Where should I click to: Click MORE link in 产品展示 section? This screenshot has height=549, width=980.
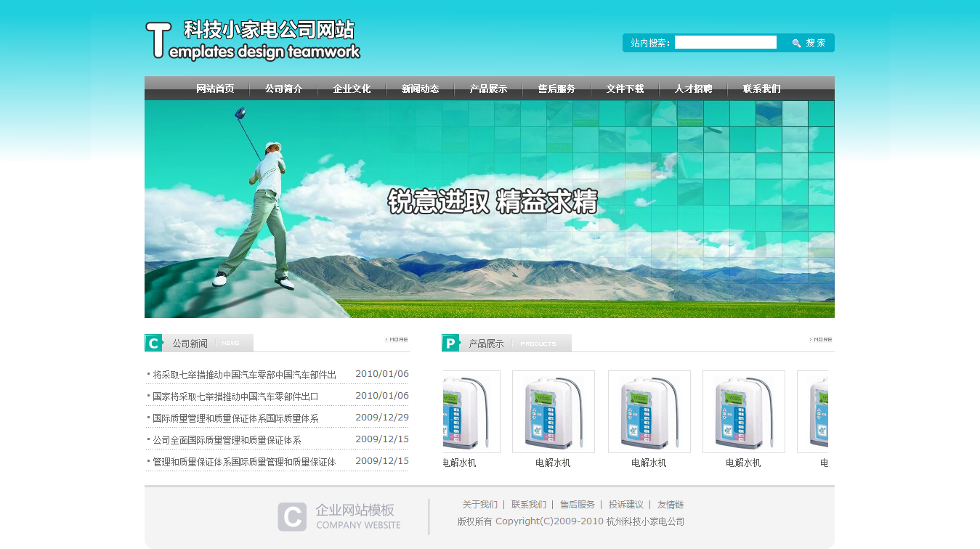[x=821, y=339]
